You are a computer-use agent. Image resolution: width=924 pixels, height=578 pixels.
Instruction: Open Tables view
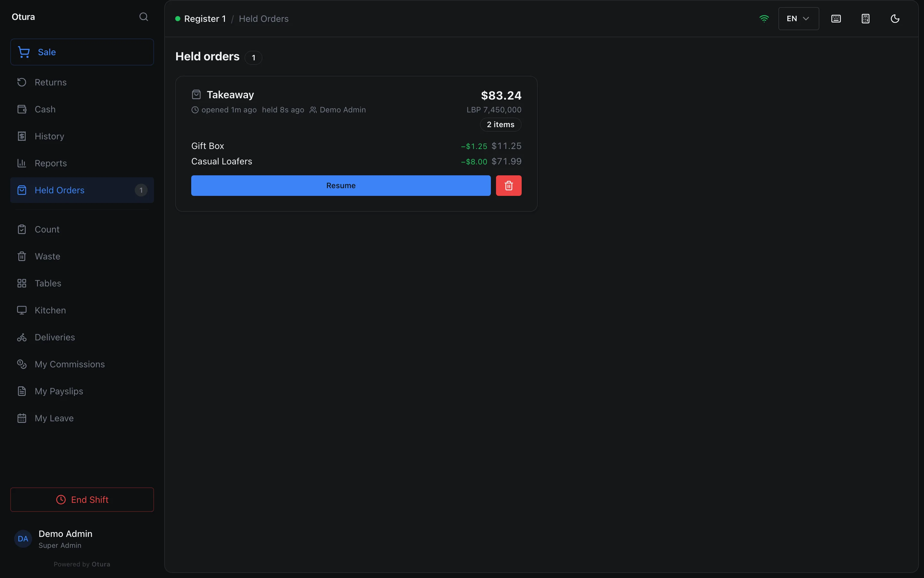tap(82, 283)
